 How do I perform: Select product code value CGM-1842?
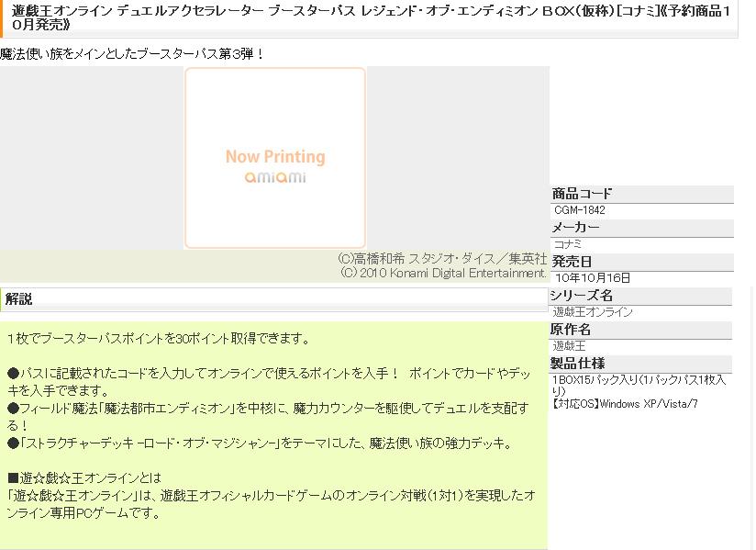point(579,210)
